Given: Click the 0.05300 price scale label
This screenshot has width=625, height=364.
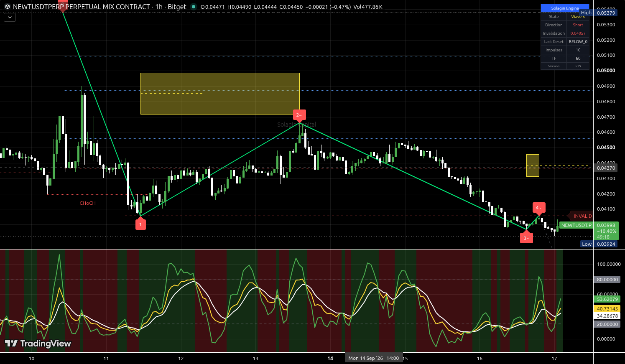Looking at the screenshot, I should pos(606,25).
